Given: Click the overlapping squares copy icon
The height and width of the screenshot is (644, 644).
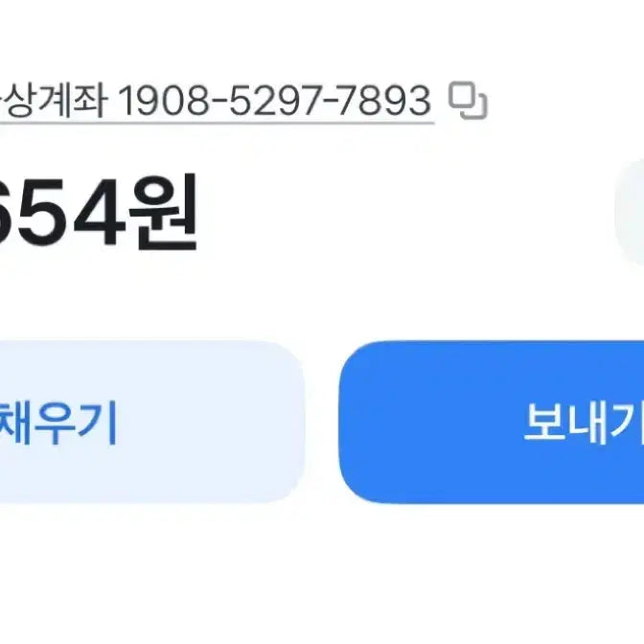Looking at the screenshot, I should (470, 100).
